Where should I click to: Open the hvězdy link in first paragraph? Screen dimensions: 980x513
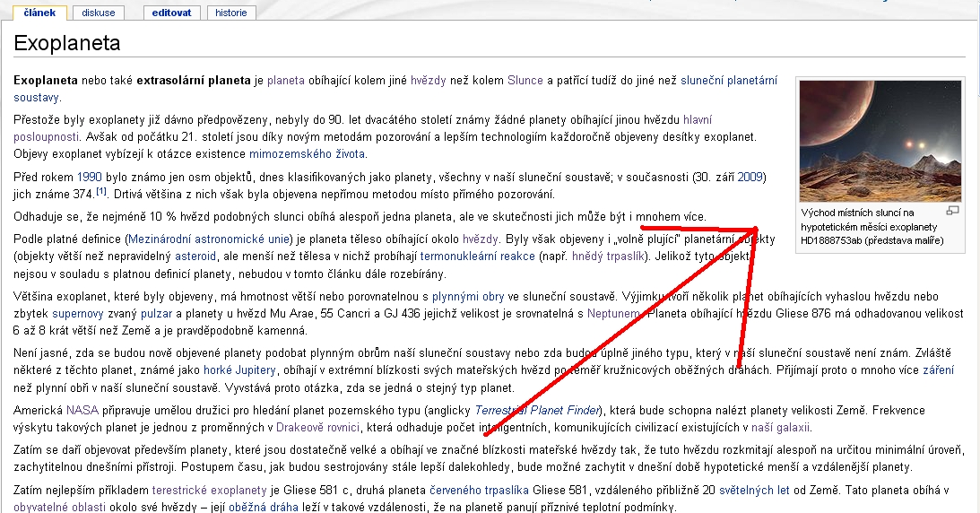coord(428,80)
